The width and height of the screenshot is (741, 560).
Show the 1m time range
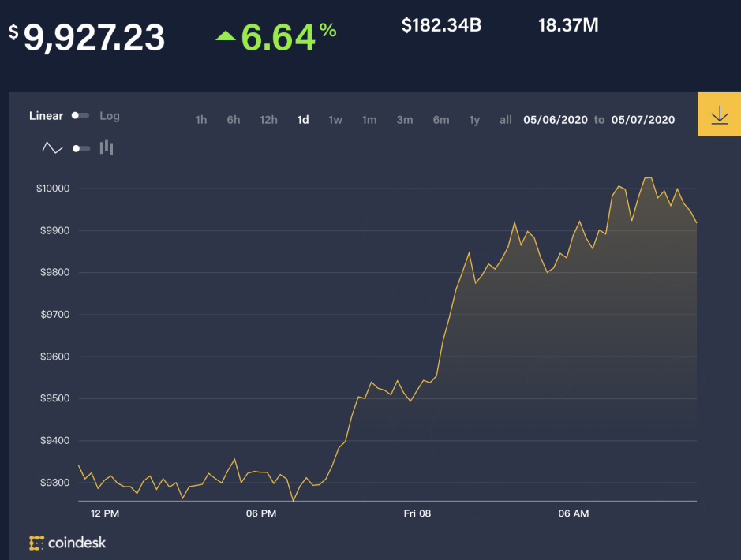coord(369,120)
